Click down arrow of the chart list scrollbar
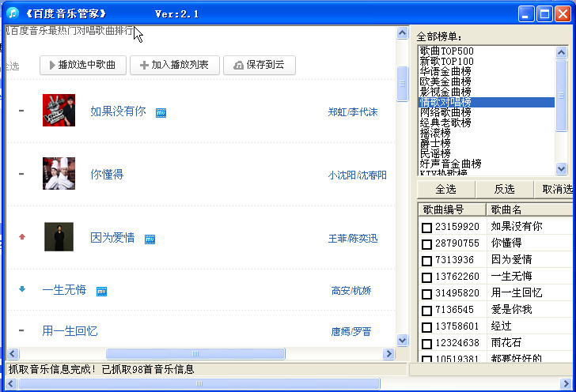The image size is (576, 392). click(x=561, y=169)
